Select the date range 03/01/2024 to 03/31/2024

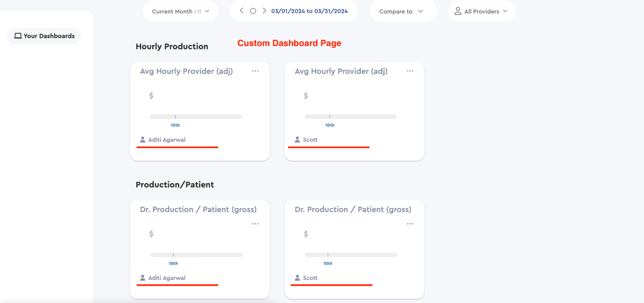tap(309, 10)
